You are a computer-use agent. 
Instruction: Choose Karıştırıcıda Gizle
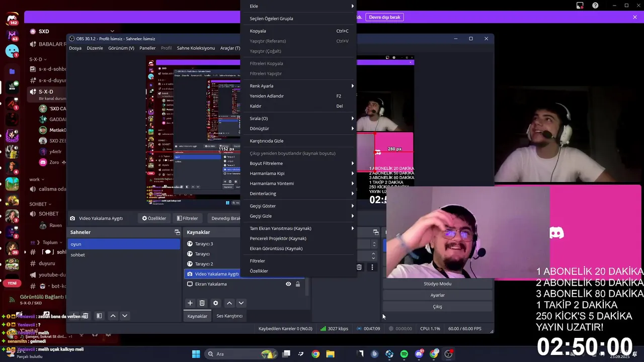pyautogui.click(x=298, y=141)
